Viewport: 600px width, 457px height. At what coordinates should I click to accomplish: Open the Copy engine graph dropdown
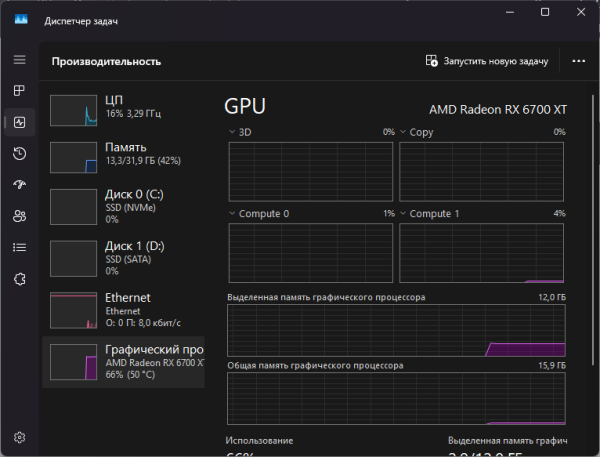(405, 132)
